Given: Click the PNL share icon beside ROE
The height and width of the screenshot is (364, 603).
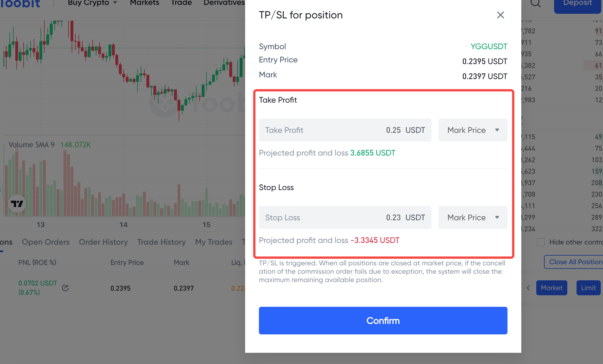Looking at the screenshot, I should click(x=65, y=288).
